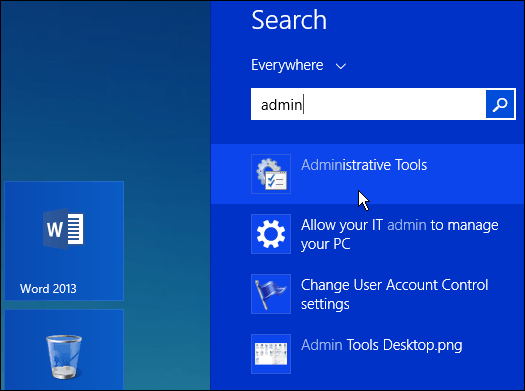Screen dimensions: 525x391
Task: Click the chevron next to Everywhere
Action: 341,66
